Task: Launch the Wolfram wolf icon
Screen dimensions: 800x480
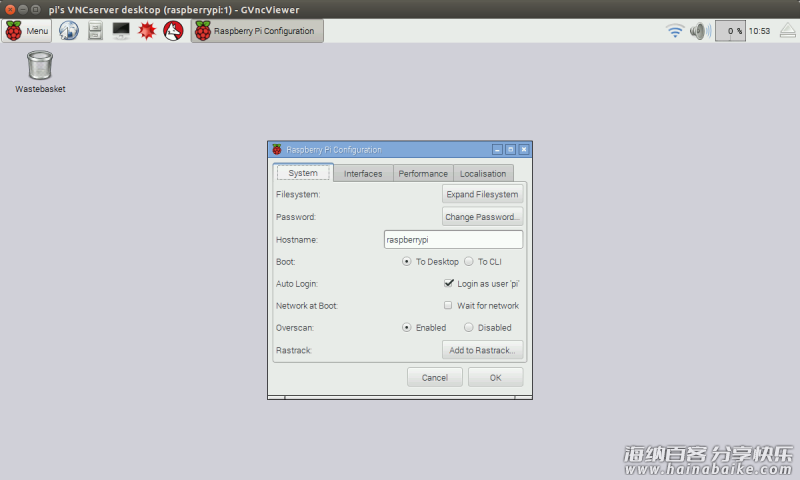Action: (173, 31)
